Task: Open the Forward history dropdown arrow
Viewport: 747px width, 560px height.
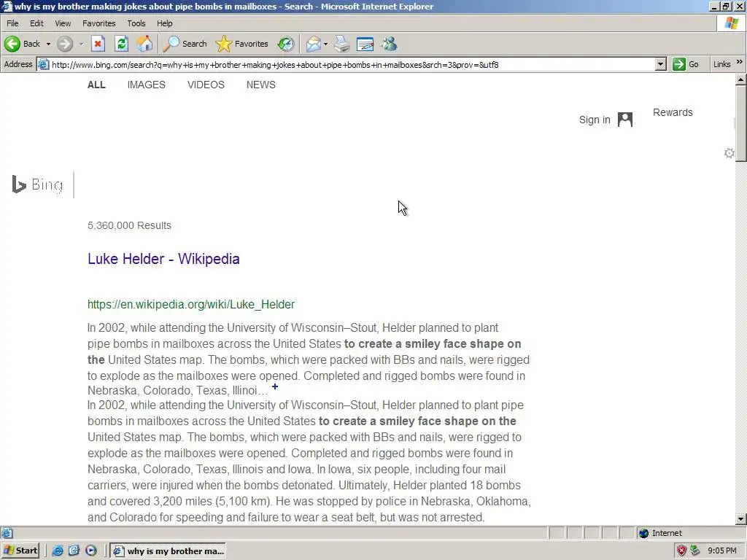Action: [82, 44]
